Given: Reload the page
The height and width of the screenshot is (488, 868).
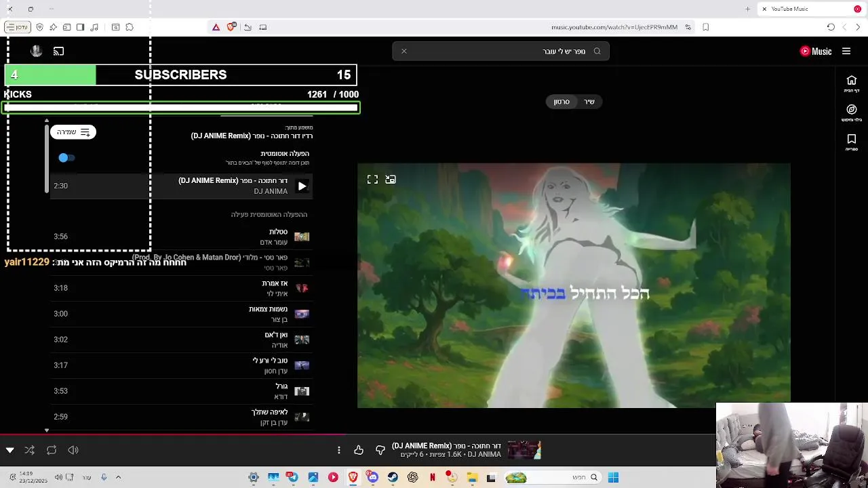Looking at the screenshot, I should coord(831,27).
